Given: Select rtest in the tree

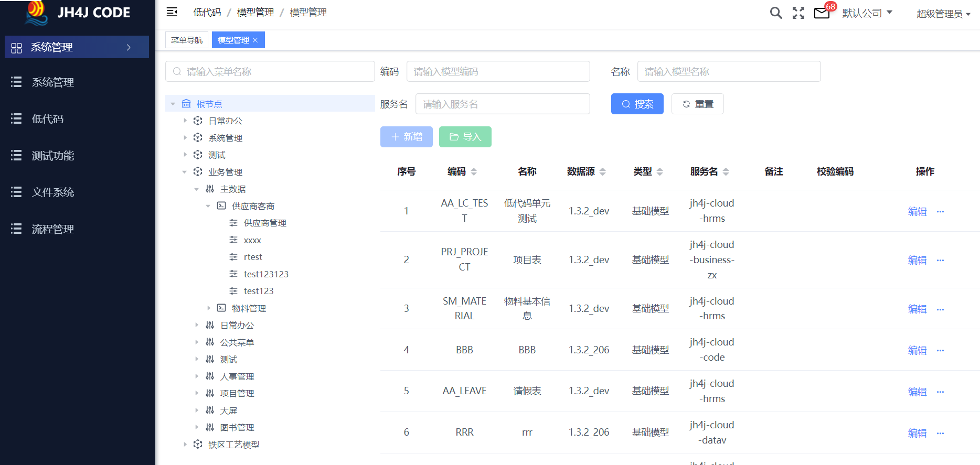Looking at the screenshot, I should point(253,257).
